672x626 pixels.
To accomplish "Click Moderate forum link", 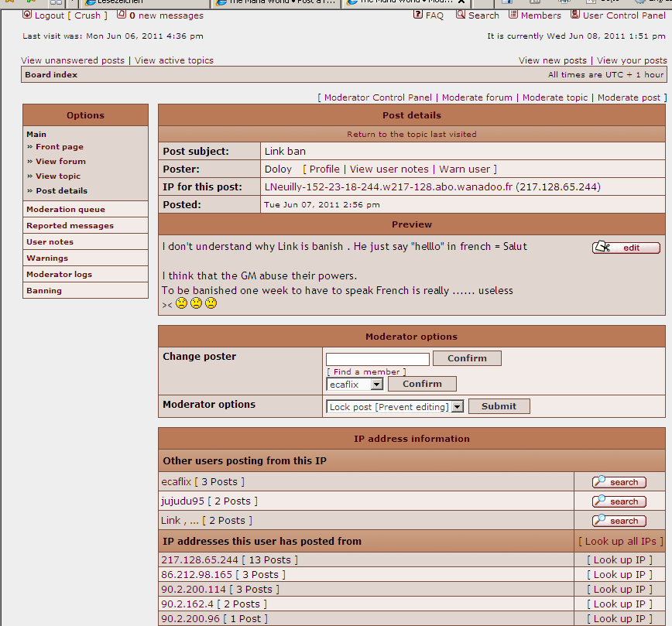I will click(x=477, y=97).
